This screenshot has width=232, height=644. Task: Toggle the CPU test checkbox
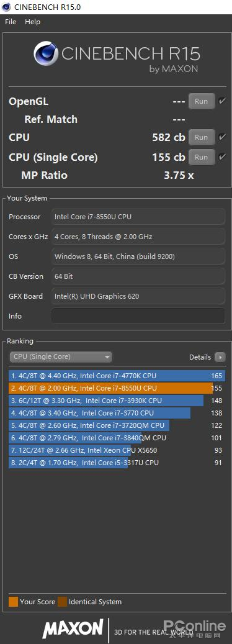tap(222, 137)
